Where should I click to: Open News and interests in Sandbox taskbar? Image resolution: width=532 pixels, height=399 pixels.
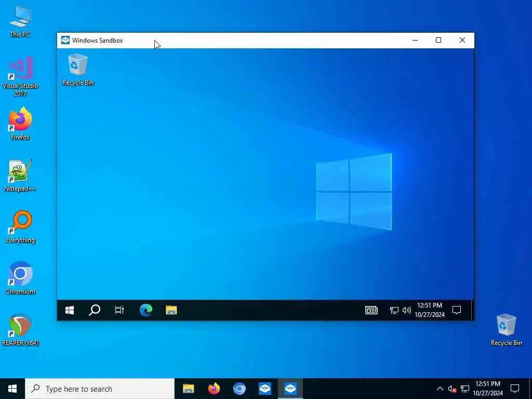[371, 310]
